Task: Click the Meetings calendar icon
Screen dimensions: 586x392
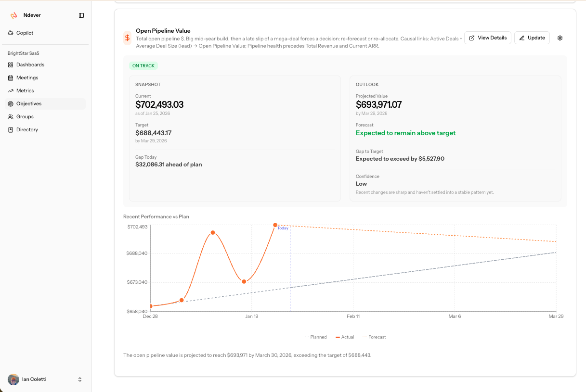Action: click(x=11, y=78)
